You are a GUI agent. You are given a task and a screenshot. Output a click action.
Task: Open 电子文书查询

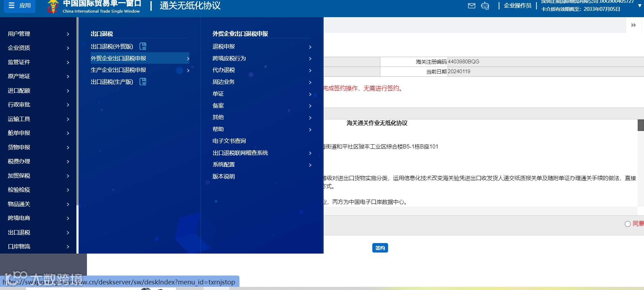(229, 141)
